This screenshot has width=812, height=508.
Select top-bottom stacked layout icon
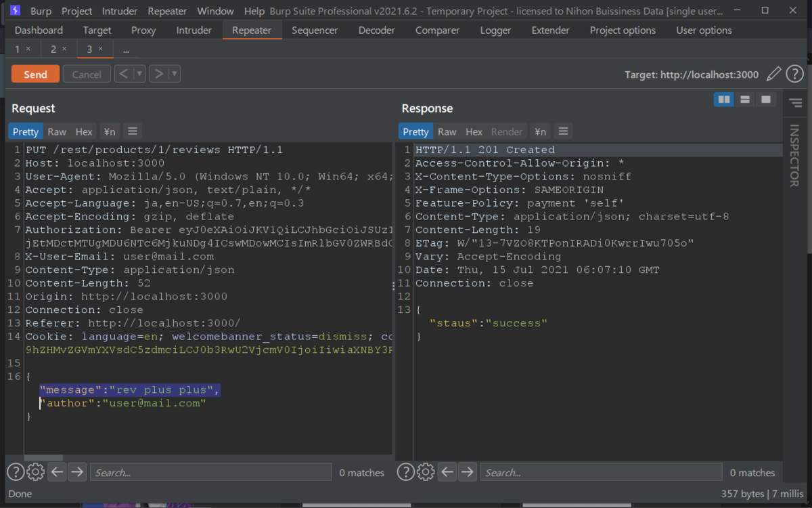[745, 100]
